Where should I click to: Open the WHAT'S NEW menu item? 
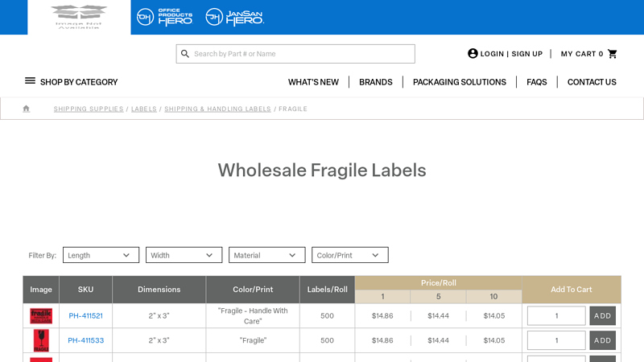(313, 82)
